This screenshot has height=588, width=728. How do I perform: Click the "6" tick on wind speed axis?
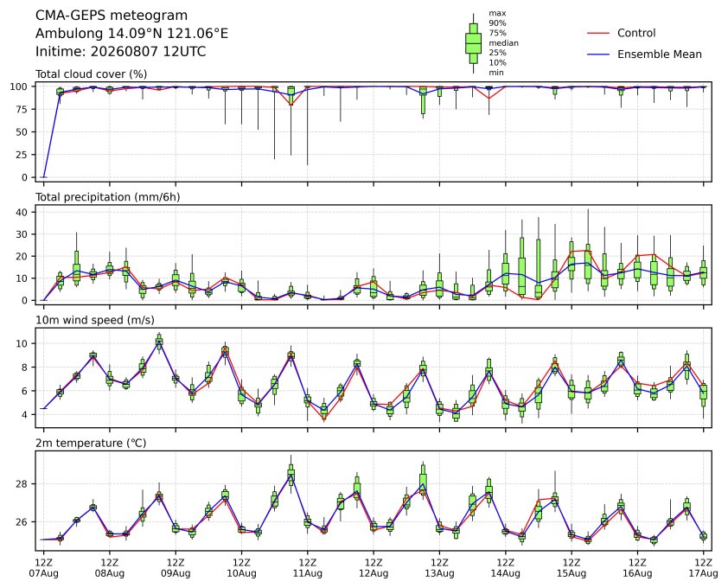[x=25, y=391]
